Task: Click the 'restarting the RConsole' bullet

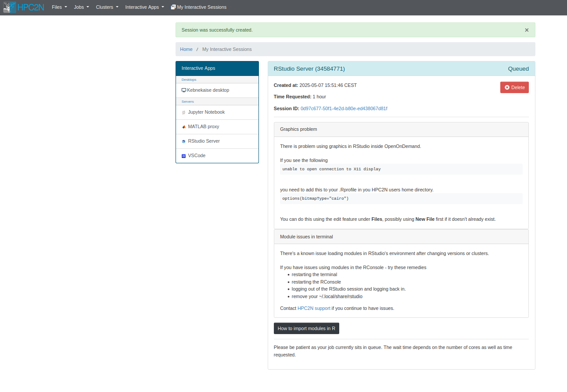Action: click(x=316, y=282)
